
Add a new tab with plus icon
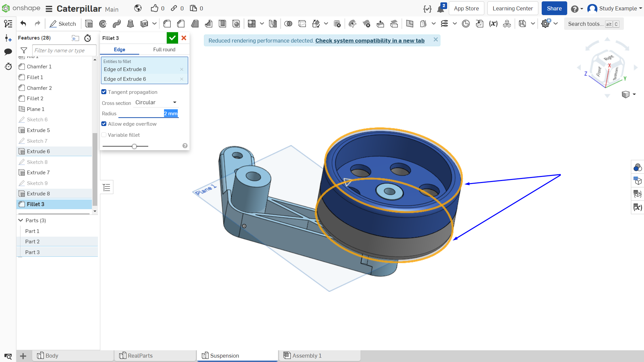(x=23, y=356)
